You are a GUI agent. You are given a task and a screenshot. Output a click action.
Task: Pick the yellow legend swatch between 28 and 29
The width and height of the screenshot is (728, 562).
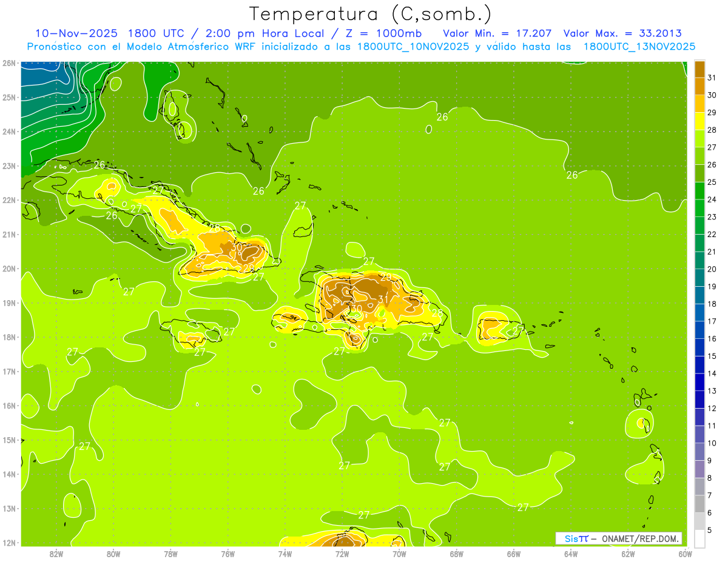point(699,121)
